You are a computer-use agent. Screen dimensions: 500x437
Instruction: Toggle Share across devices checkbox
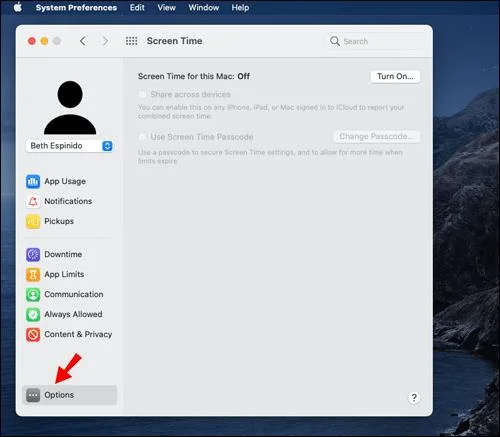[143, 94]
